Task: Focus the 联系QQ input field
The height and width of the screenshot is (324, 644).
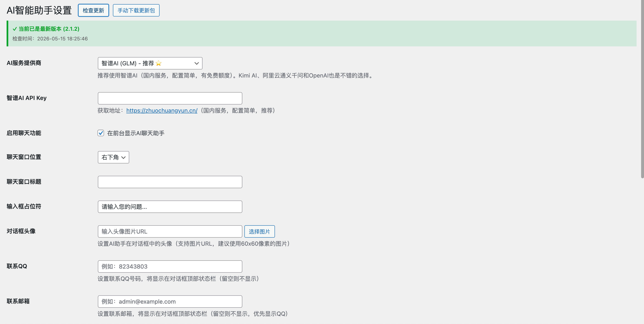Action: pos(170,266)
